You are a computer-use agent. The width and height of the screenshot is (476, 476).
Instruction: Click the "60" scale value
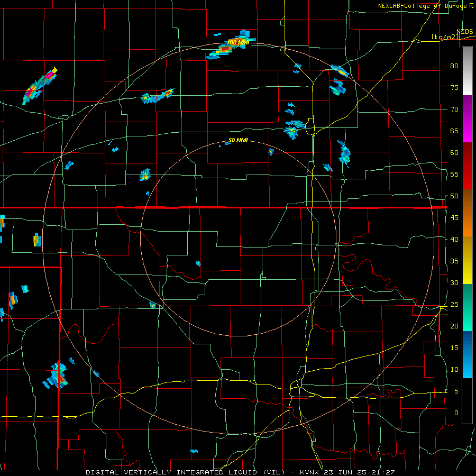click(x=454, y=153)
